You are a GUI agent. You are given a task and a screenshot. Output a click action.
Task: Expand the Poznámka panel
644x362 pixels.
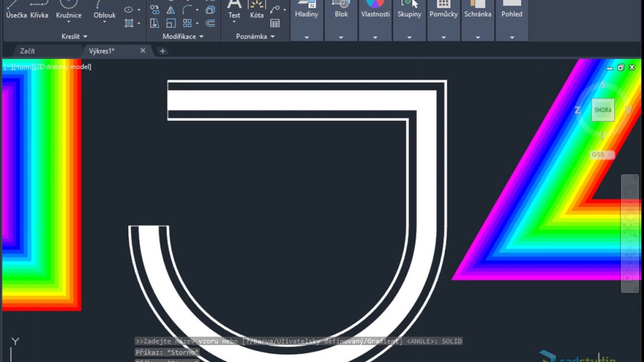coord(256,37)
